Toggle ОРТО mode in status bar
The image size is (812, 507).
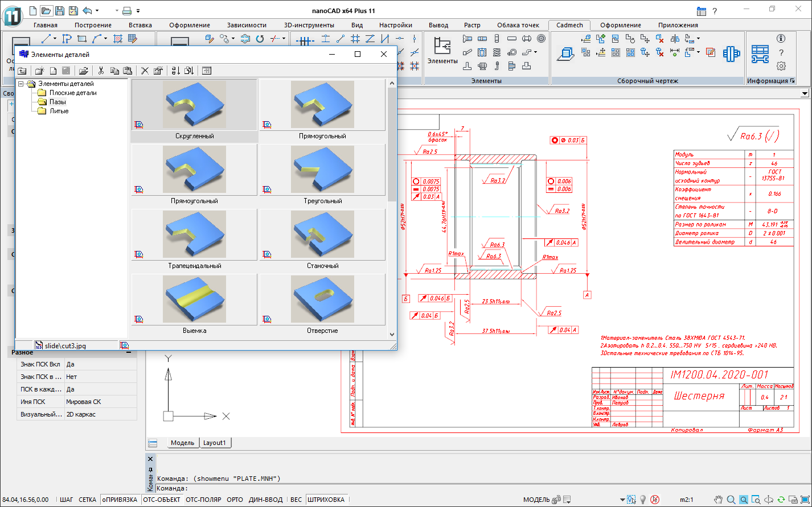[235, 500]
